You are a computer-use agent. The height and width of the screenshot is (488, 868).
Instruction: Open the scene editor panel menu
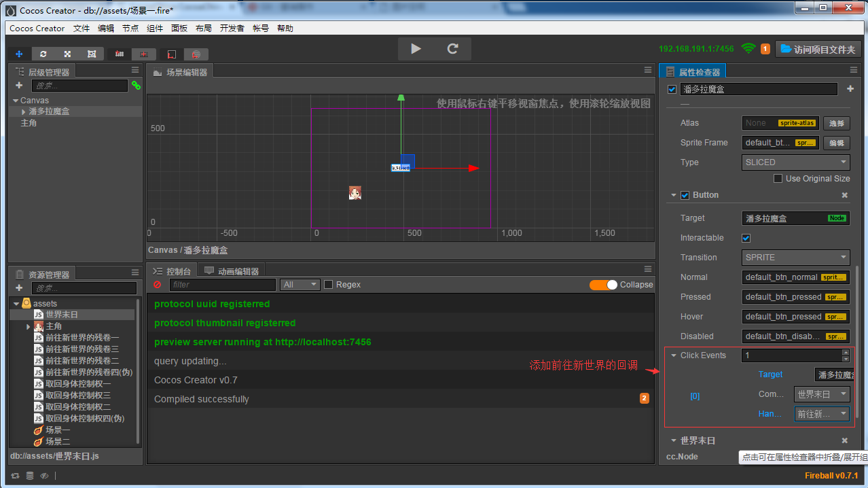click(648, 71)
